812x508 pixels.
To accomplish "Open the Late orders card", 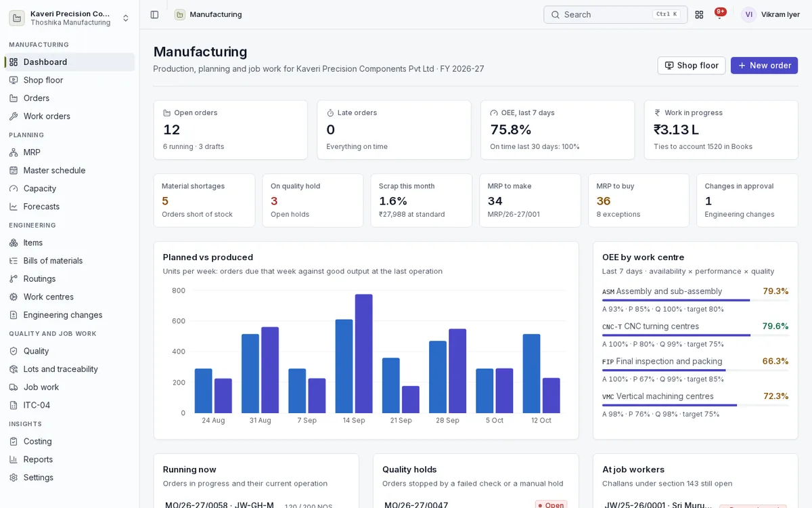I will coord(394,130).
